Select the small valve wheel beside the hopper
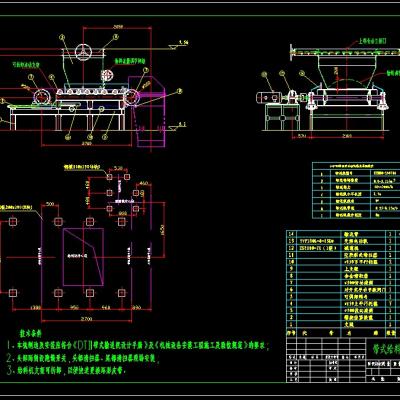 point(107,75)
